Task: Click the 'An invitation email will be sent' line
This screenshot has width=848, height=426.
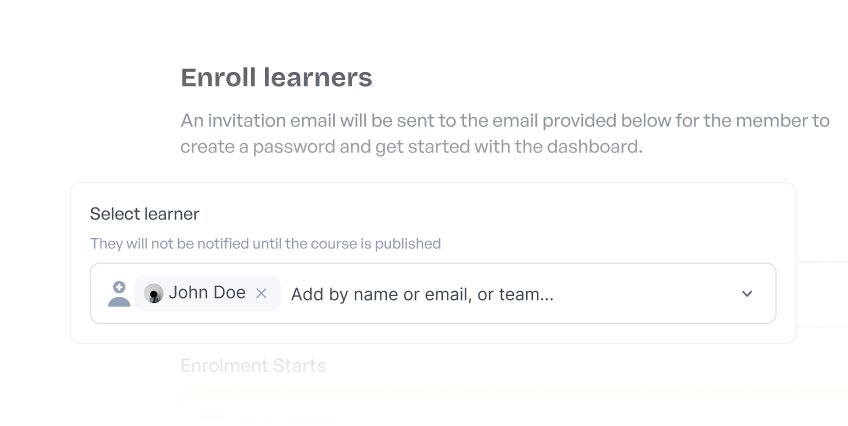Action: (x=504, y=121)
